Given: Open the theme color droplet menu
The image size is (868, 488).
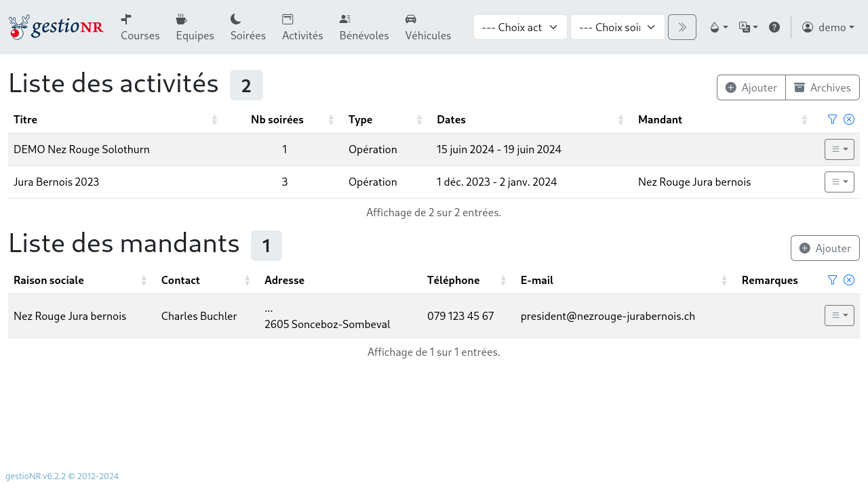Looking at the screenshot, I should click(718, 27).
